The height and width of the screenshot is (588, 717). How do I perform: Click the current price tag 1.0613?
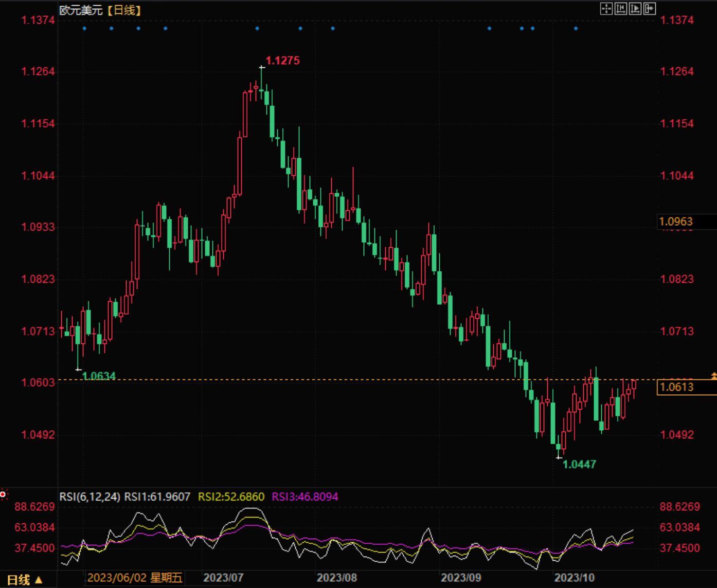point(676,387)
